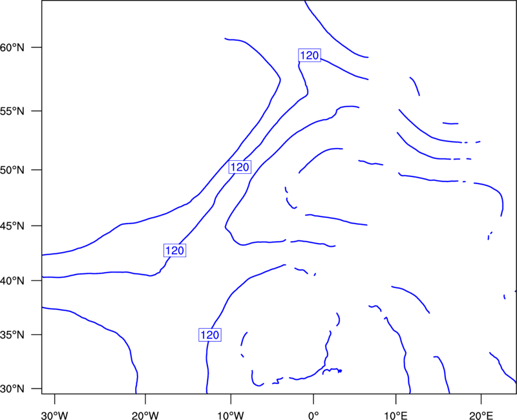517x420 pixels.
Task: Click the 20°W longitude label
Action: pyautogui.click(x=145, y=415)
